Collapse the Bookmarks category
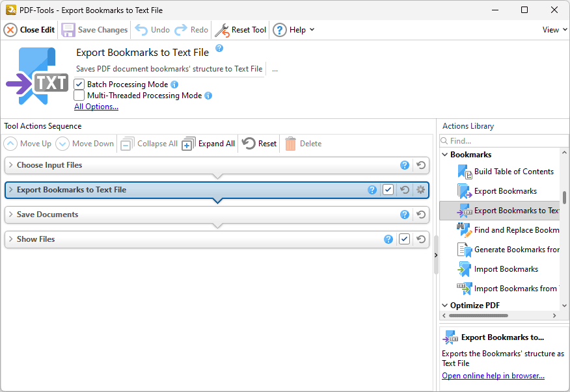Viewport: 570px width, 392px height. [444, 154]
